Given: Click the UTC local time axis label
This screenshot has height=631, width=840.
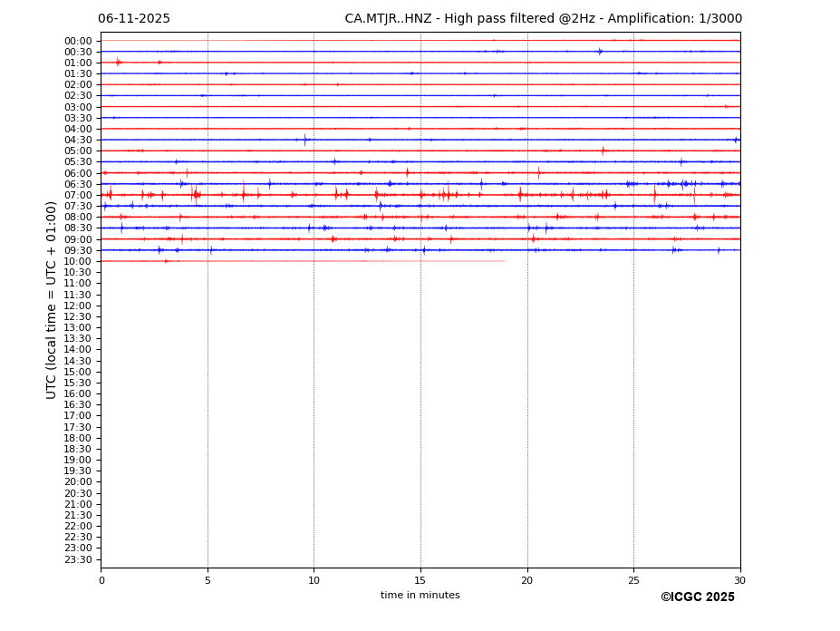Looking at the screenshot, I should [x=52, y=300].
